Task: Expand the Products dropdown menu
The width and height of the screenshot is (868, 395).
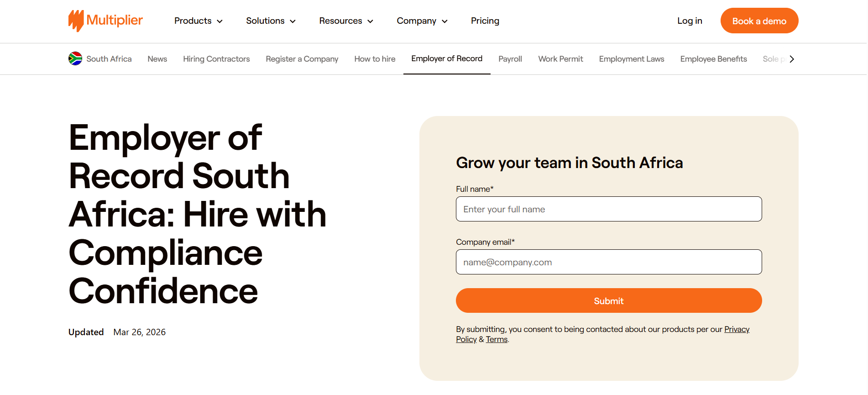Action: coord(199,21)
